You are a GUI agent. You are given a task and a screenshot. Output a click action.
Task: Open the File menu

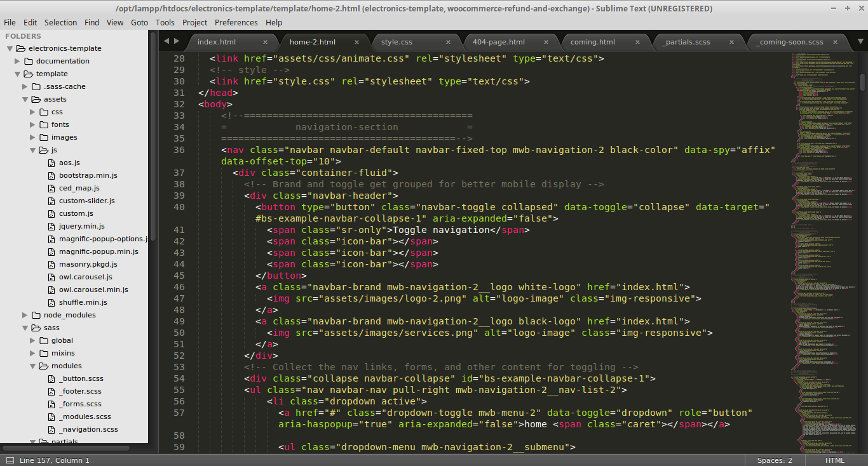(x=10, y=22)
